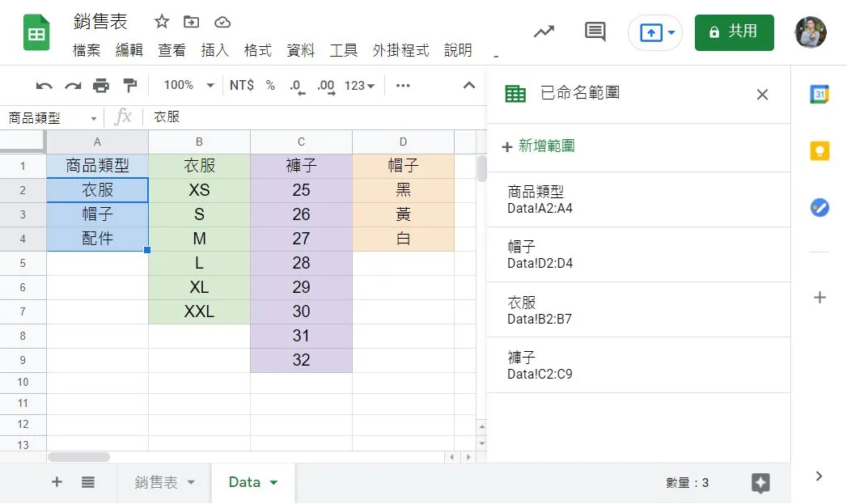The width and height of the screenshot is (847, 504).
Task: Open the 衣服 named range Data!B2:B7
Action: coord(638,310)
